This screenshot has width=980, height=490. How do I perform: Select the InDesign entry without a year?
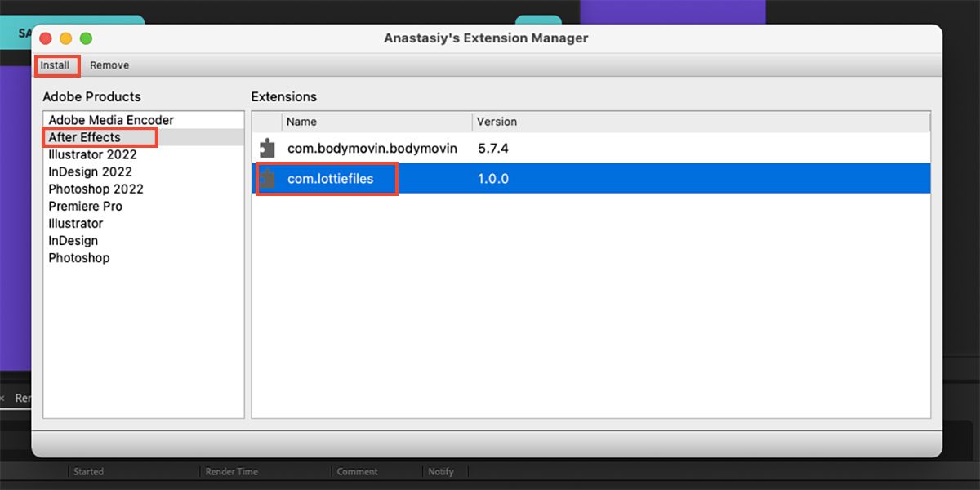click(144, 240)
